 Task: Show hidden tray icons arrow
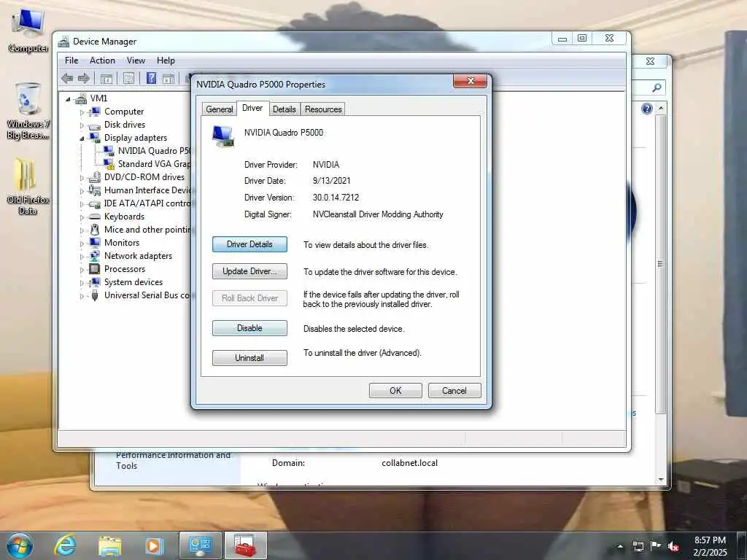pyautogui.click(x=620, y=547)
